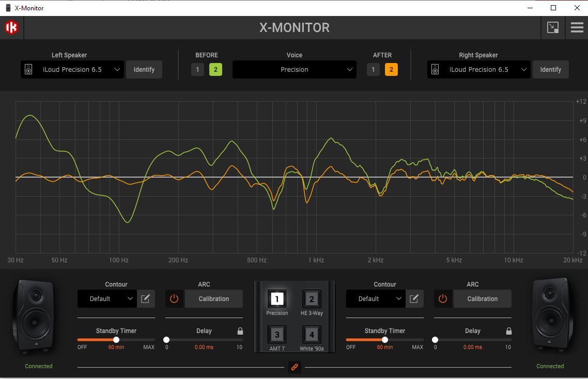Open the left Contour Default dropdown

pos(107,299)
